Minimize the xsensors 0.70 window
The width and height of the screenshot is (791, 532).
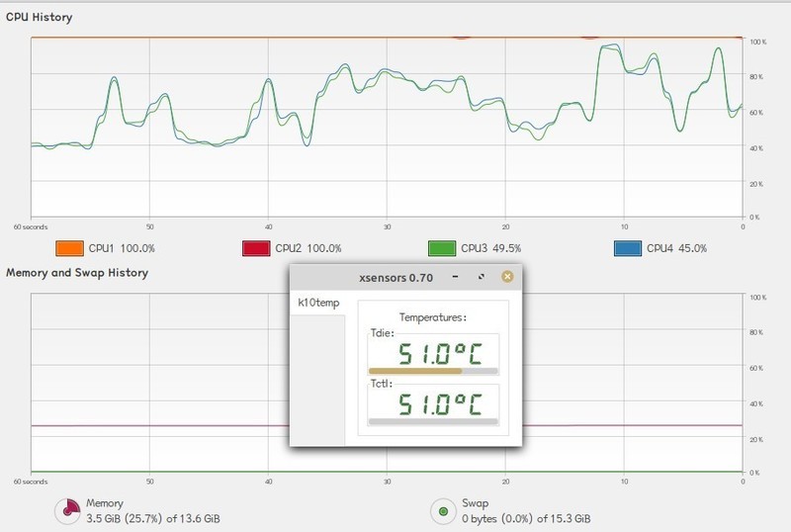pyautogui.click(x=456, y=277)
